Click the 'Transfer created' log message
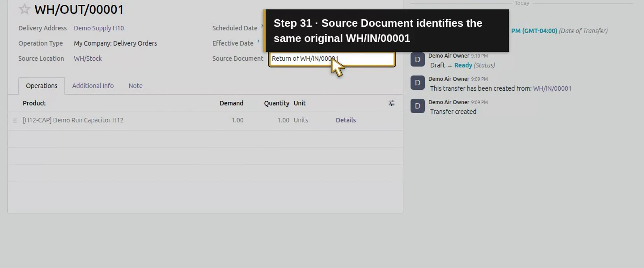Screen dimensions: 644x268 (453, 112)
